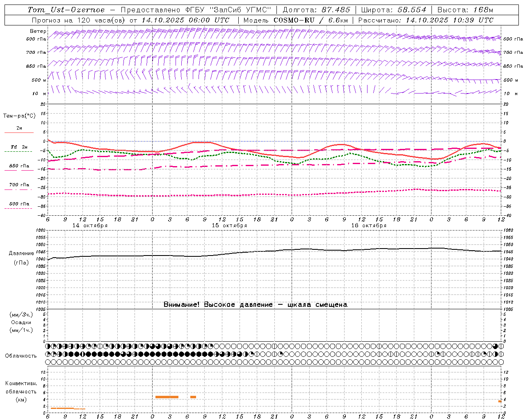Select the text "Предоставлено ФГБУ ЗапСиб УГМС"

point(196,10)
